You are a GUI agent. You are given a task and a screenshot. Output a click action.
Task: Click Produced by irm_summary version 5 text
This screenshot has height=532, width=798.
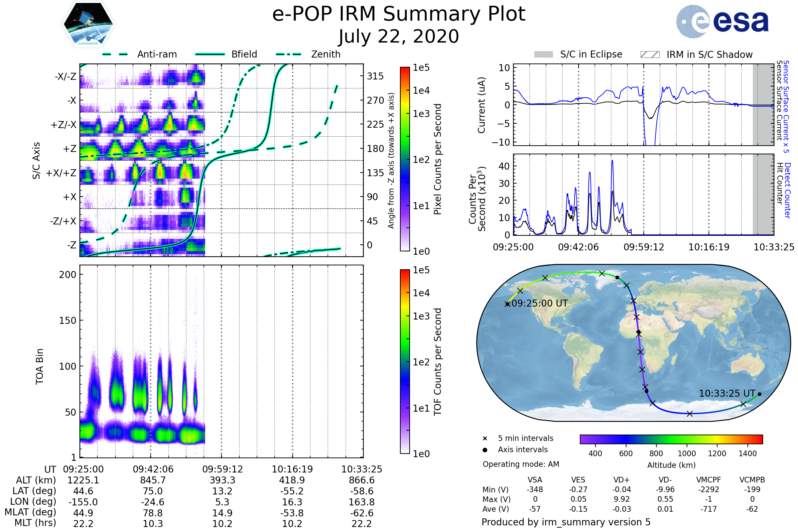(x=566, y=522)
